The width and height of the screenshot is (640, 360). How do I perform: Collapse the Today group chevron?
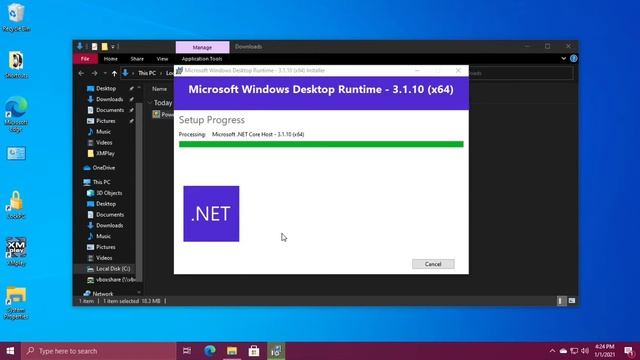(150, 103)
